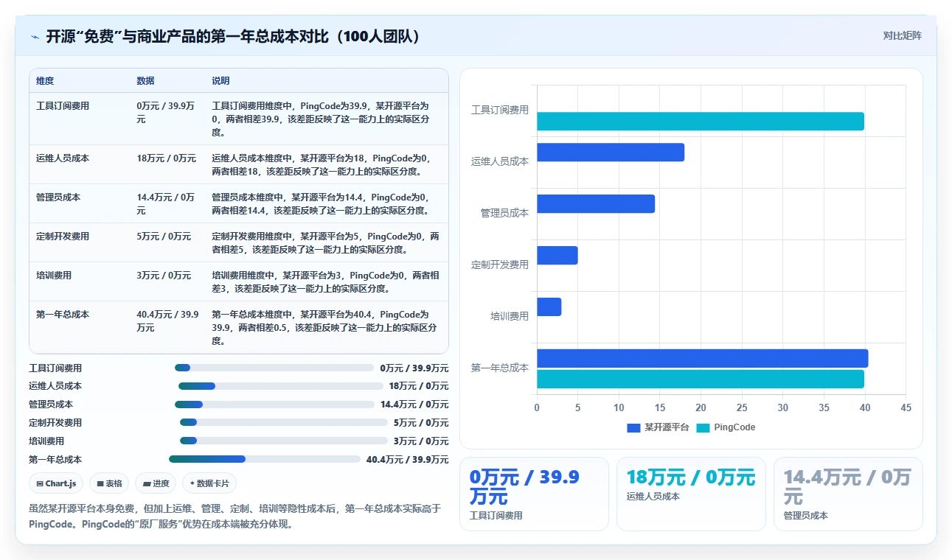Click the 运维人员成本 data card
Screen dimensions: 952x560
click(691, 494)
